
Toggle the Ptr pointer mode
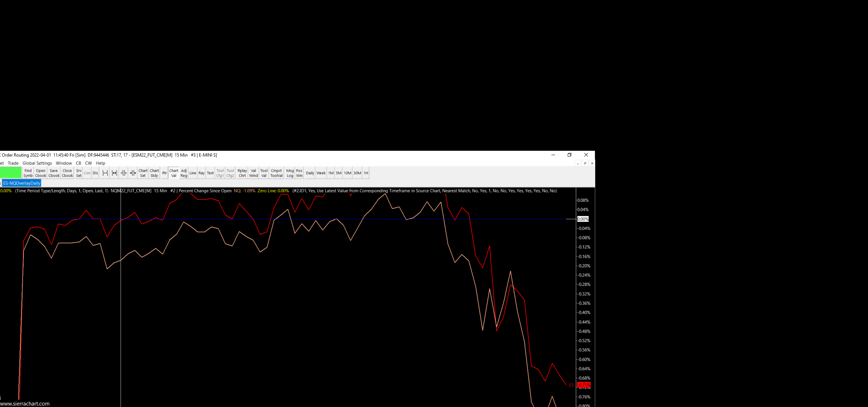coord(164,173)
